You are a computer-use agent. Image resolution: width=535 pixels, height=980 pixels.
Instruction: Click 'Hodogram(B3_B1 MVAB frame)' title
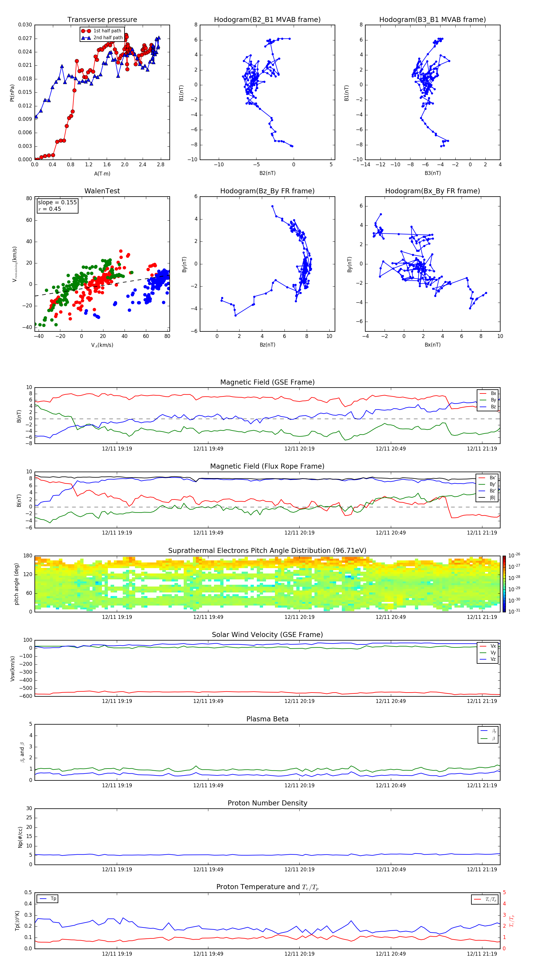coord(432,20)
